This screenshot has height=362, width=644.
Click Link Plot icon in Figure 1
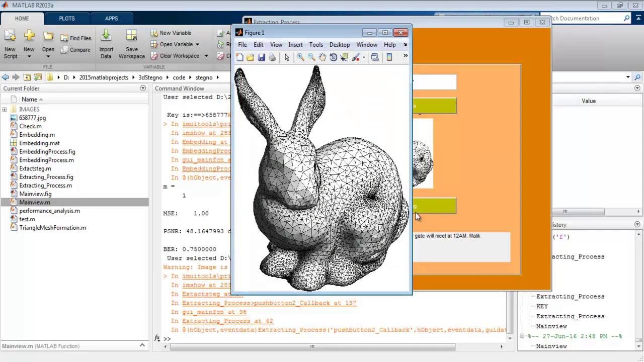pos(375,57)
